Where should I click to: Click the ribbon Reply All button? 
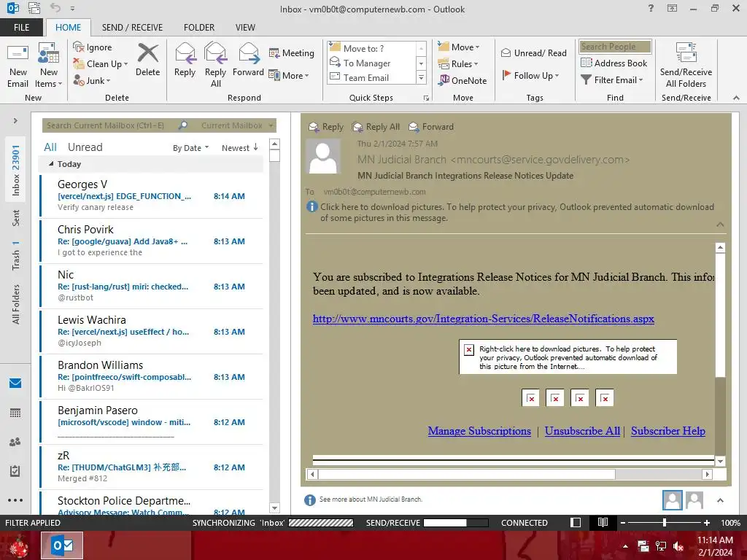click(215, 66)
